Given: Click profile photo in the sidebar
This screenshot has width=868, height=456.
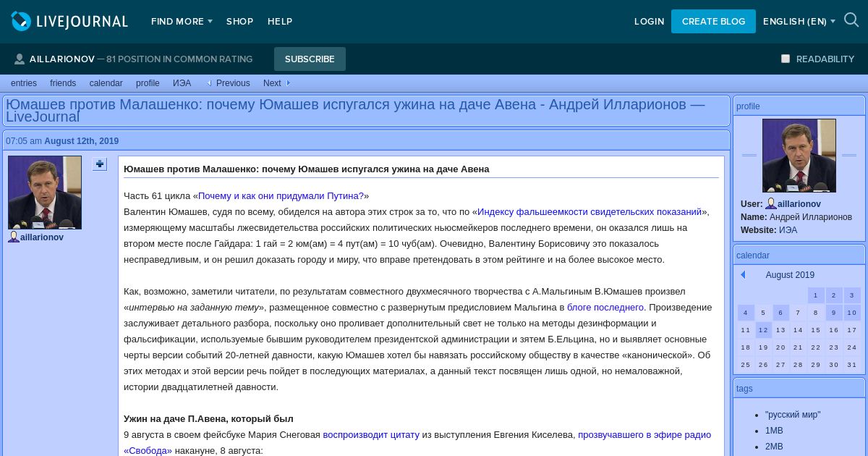Looking at the screenshot, I should coord(799,156).
